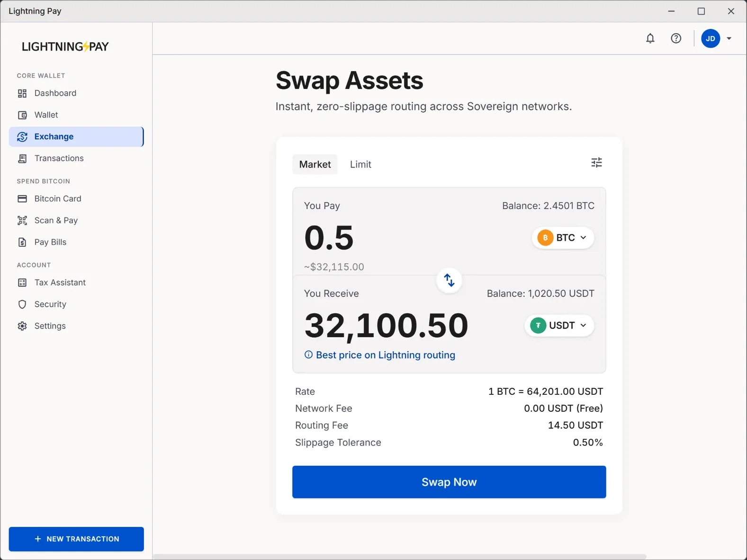
Task: Click the 1 BTC = 64,201.00 USDT rate
Action: point(546,391)
